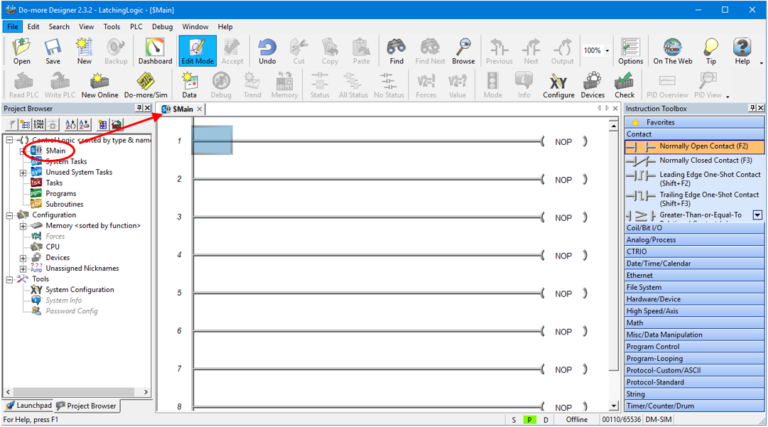Click On The Web globe icon
Screen dimensions: 768x427
pos(672,51)
